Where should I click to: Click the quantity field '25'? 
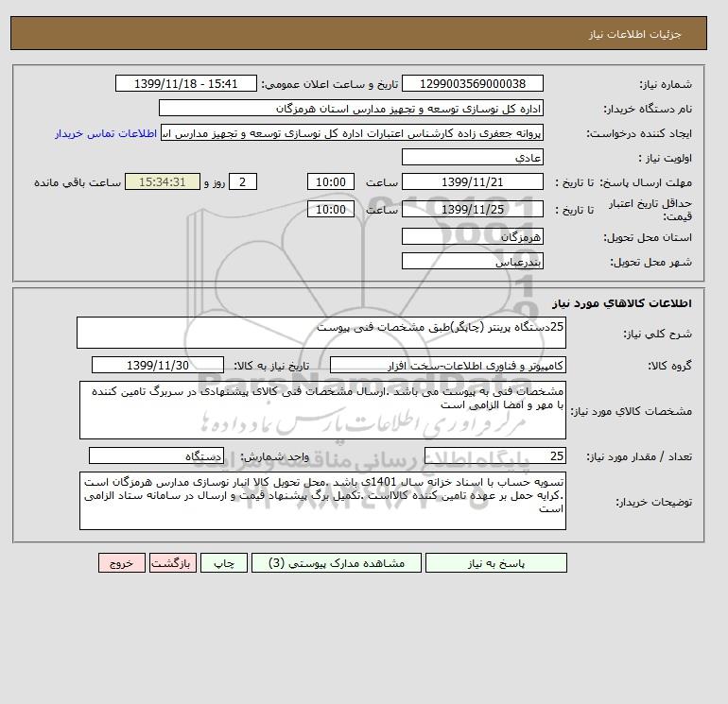(x=494, y=455)
